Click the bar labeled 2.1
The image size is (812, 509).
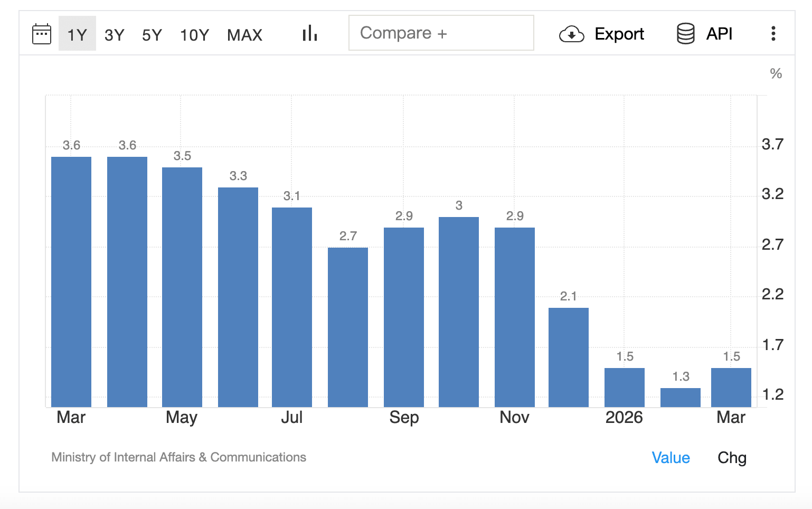pyautogui.click(x=569, y=357)
